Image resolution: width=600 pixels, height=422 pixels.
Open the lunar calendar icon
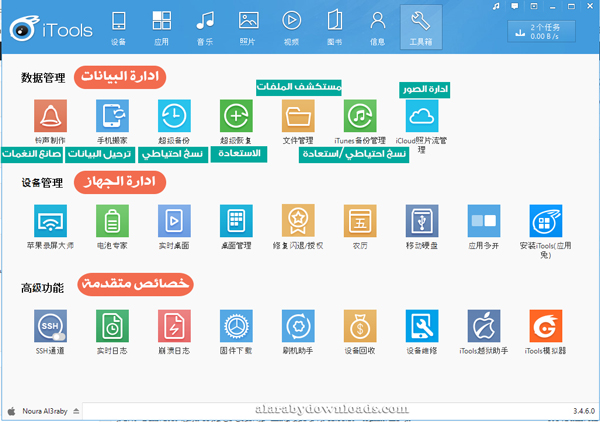click(x=360, y=221)
